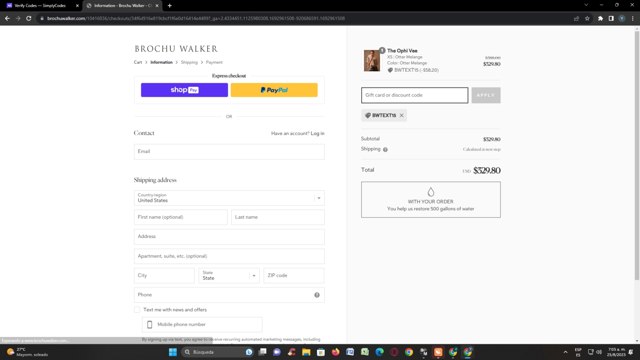Screen dimensions: 640x360
Task: Click the phone help question mark icon
Action: tap(317, 295)
